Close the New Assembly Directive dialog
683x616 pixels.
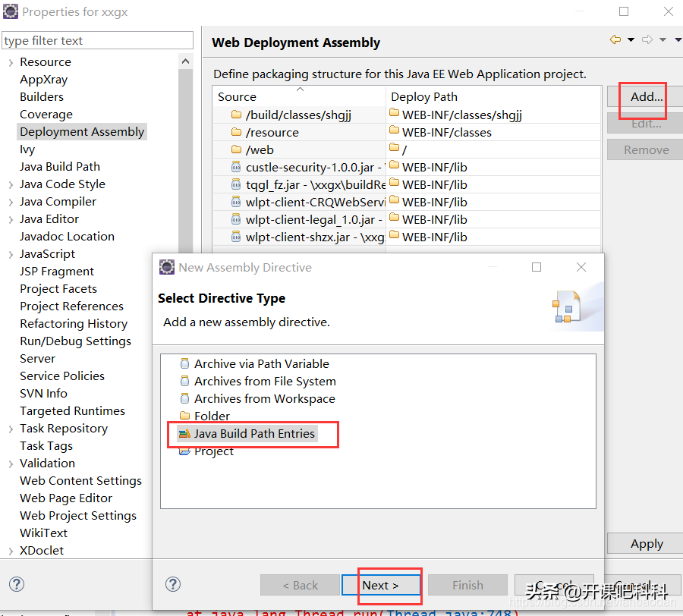pyautogui.click(x=581, y=267)
